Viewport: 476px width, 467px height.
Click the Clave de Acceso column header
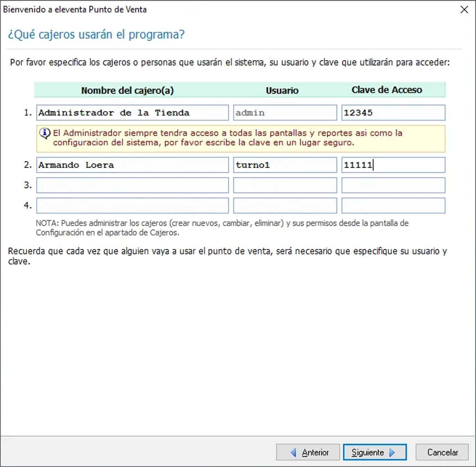[x=387, y=90]
